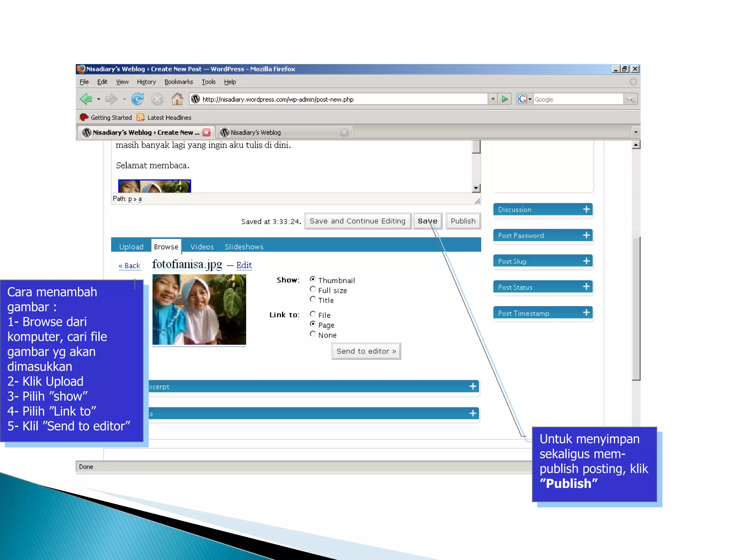Screen dimensions: 747x560
Task: Open the address bar history dropdown
Action: click(493, 99)
